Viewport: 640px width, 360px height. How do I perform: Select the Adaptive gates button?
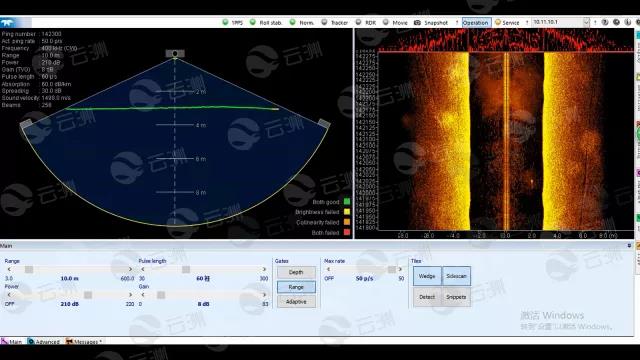pyautogui.click(x=296, y=302)
